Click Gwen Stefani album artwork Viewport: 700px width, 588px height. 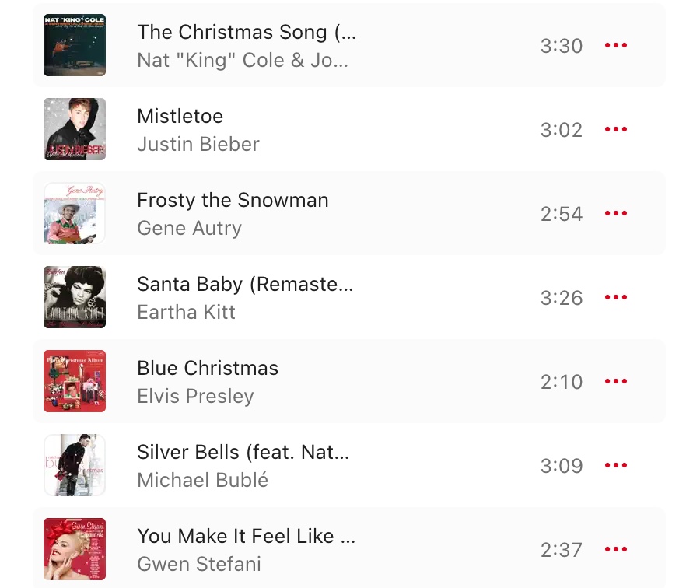pos(75,548)
